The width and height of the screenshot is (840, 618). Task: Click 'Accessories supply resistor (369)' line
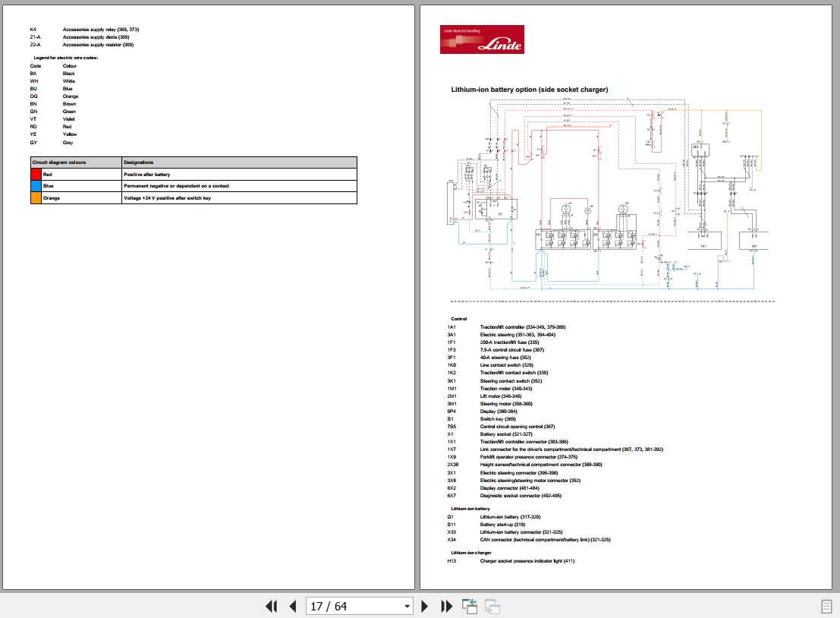[98, 45]
